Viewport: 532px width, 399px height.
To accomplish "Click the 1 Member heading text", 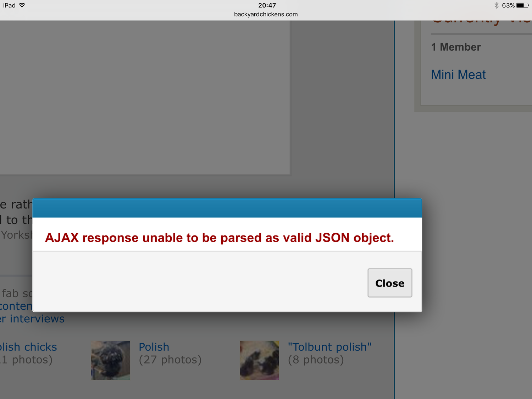I will click(x=456, y=47).
